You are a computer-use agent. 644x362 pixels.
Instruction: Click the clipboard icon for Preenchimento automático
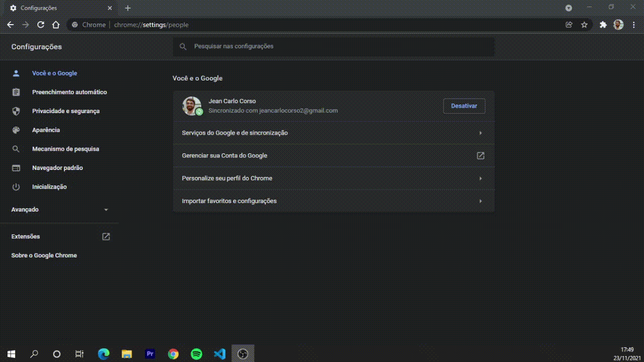pyautogui.click(x=16, y=92)
